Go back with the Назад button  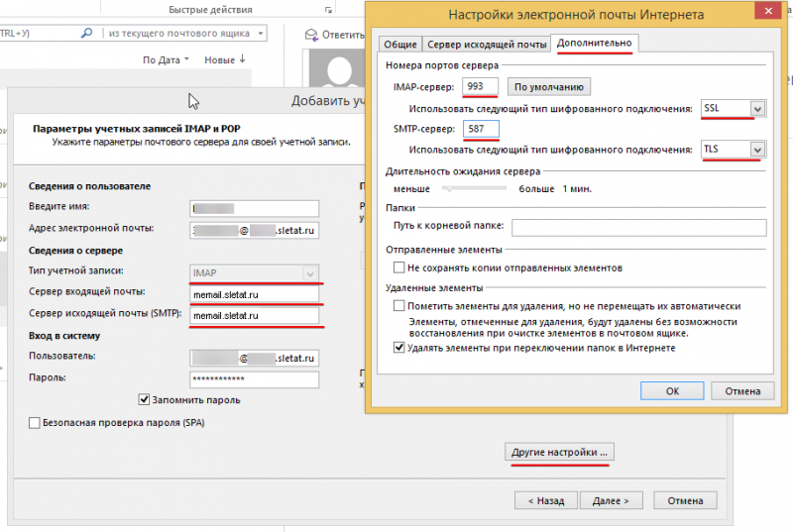pyautogui.click(x=546, y=500)
